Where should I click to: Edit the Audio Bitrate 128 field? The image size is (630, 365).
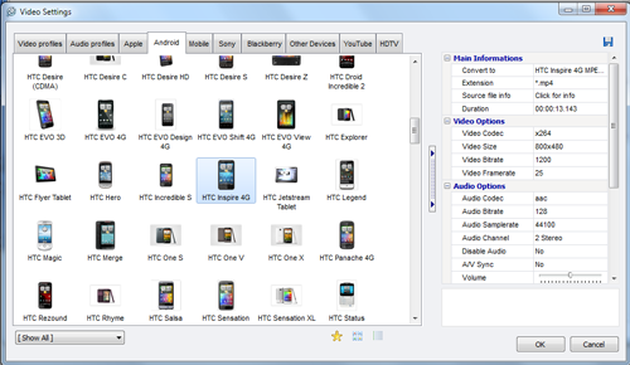[570, 211]
